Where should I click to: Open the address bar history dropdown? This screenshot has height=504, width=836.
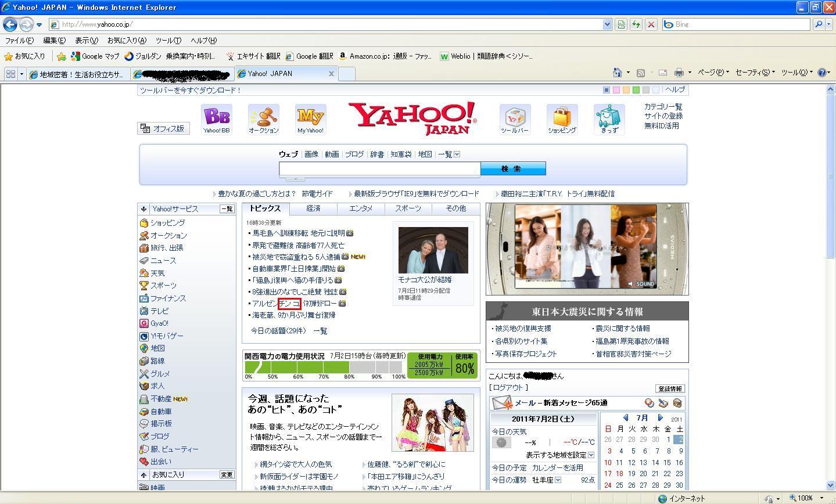(x=607, y=24)
